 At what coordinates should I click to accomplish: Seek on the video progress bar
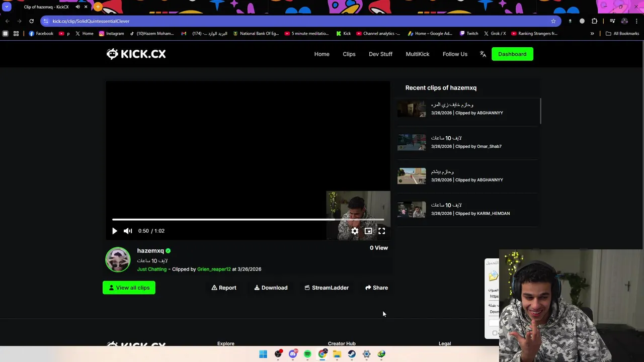pyautogui.click(x=248, y=219)
